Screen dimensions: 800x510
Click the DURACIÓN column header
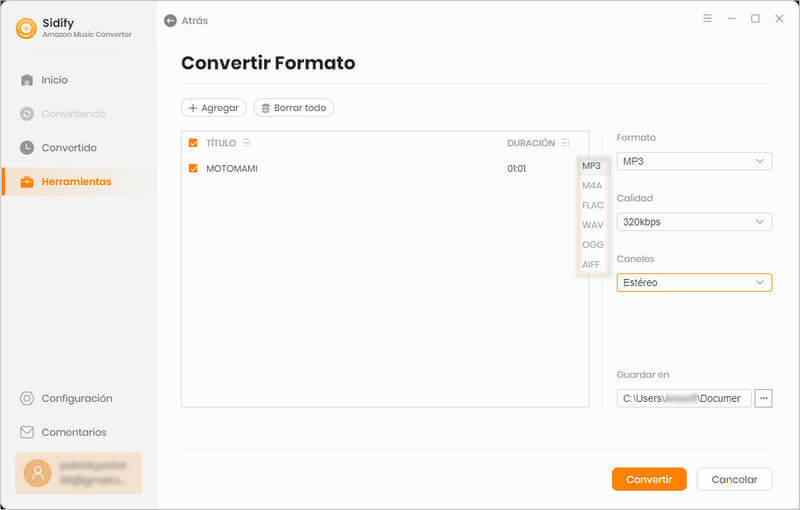click(x=531, y=143)
